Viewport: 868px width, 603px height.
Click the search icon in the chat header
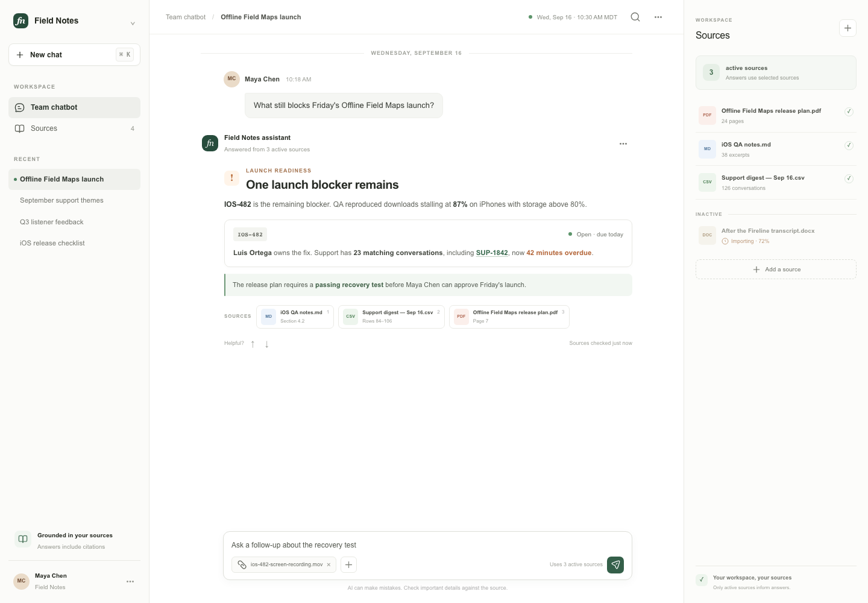click(x=635, y=17)
